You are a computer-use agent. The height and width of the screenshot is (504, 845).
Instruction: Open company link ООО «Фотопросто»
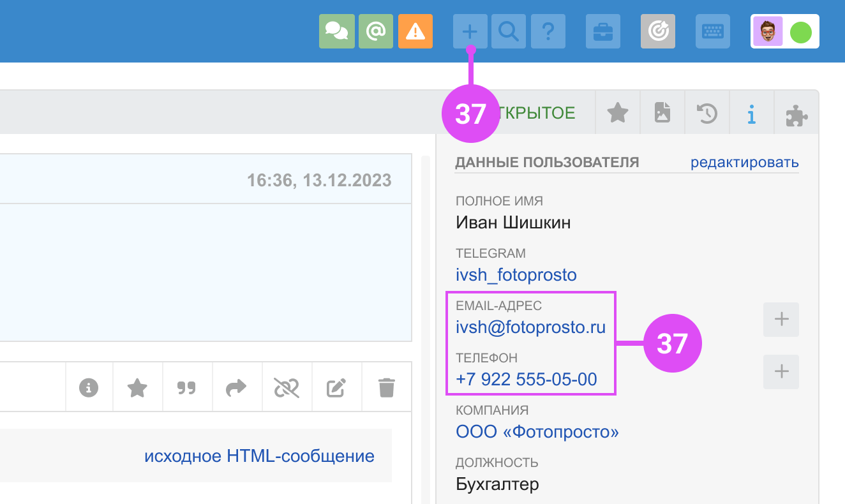pos(537,432)
